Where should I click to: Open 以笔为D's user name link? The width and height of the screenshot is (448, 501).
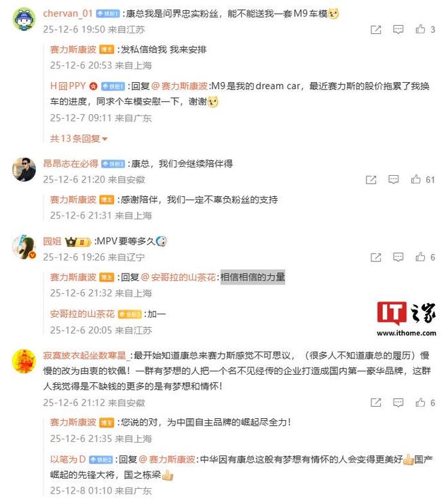(68, 459)
